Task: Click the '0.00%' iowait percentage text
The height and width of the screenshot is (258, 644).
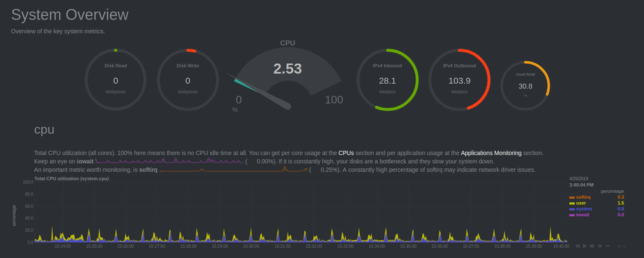Action: (x=266, y=161)
